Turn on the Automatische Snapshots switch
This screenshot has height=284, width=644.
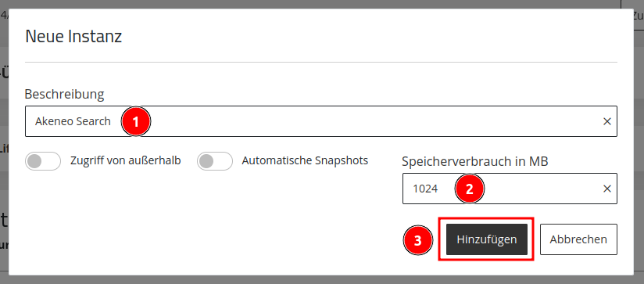[x=215, y=161]
